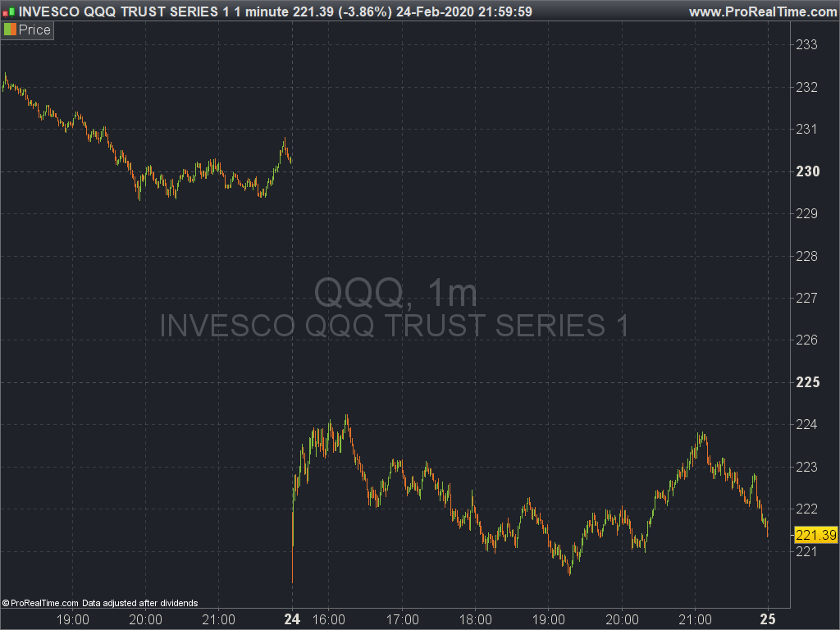Click the 228 price axis label
The height and width of the screenshot is (630, 840).
(806, 256)
